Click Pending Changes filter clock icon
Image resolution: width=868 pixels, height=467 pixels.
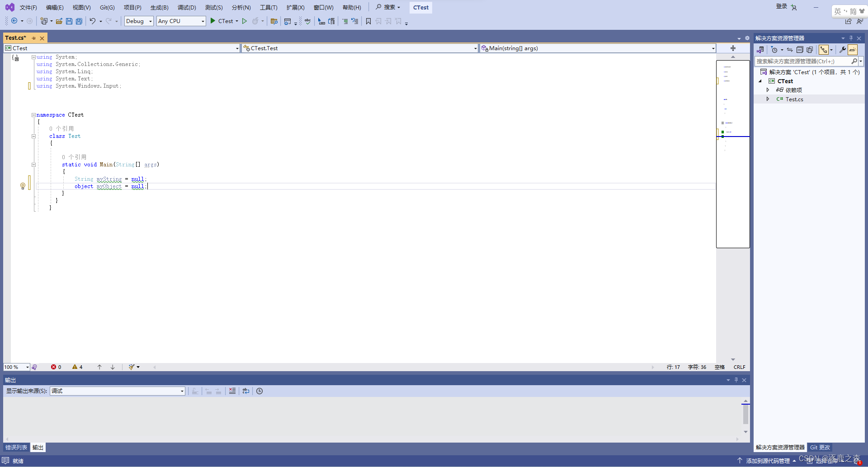774,50
